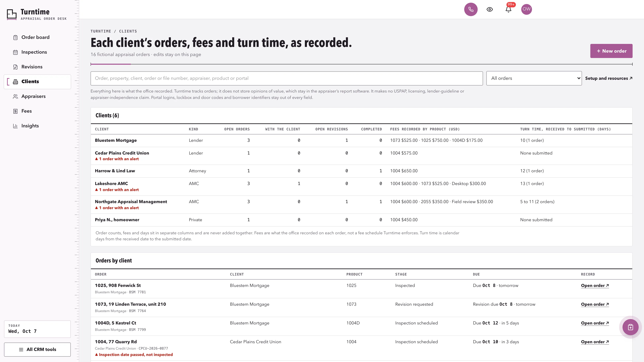
Task: Click Lakeshore AMC client name
Action: [x=111, y=183]
